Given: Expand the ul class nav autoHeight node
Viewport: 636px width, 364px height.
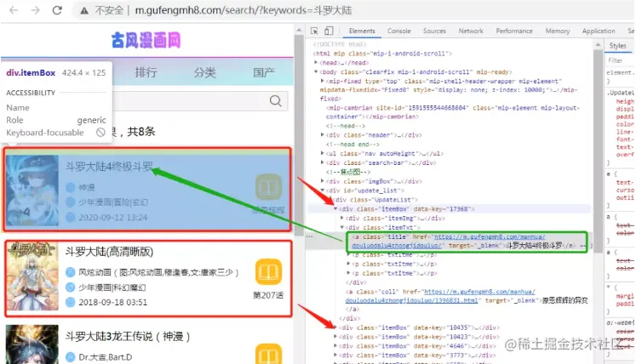Looking at the screenshot, I should pyautogui.click(x=323, y=153).
